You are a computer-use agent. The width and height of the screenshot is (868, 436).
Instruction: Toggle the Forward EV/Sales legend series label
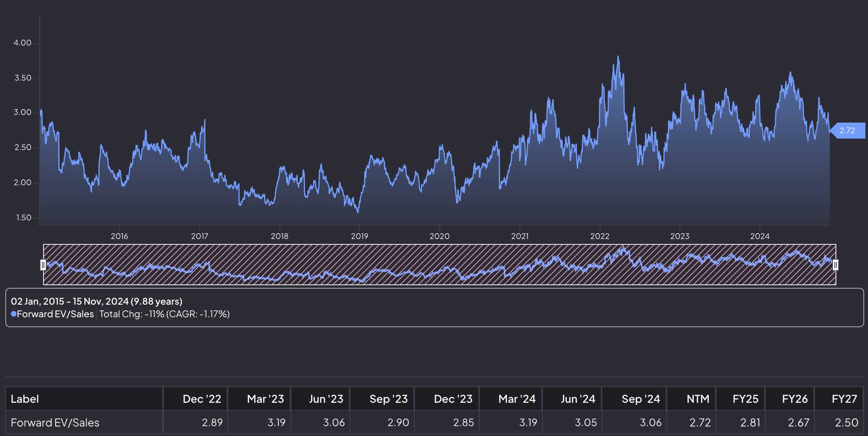coord(55,314)
